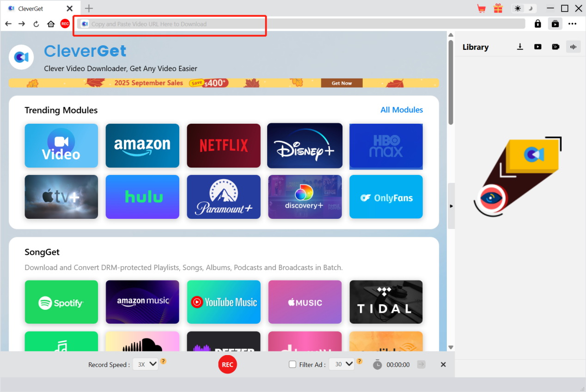Viewport: 586px width, 392px height.
Task: Open the Netflix module tile
Action: click(224, 145)
